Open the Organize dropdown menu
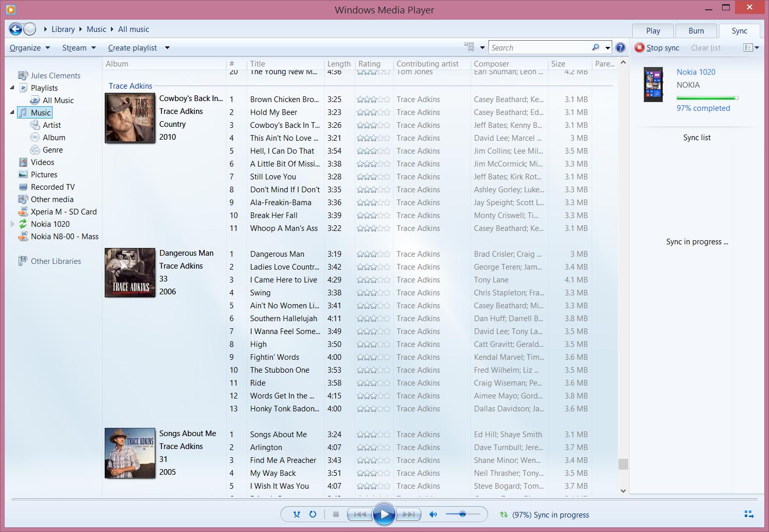Viewport: 769px width, 532px height. 30,48
